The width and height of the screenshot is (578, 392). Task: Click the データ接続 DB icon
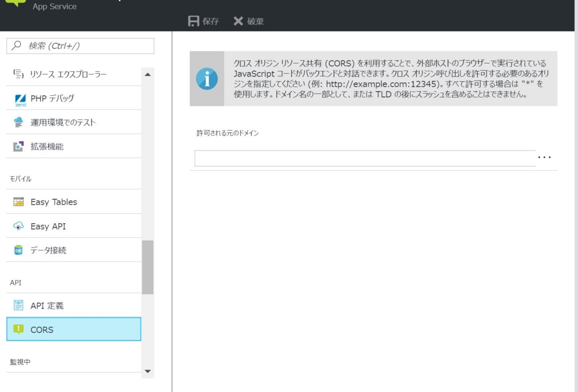[18, 250]
